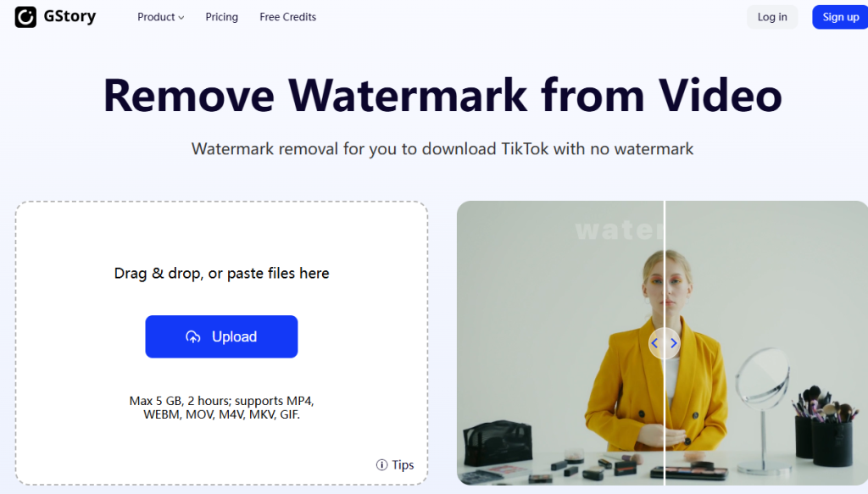Screen dimensions: 868x494
Task: Open the Tips link
Action: tap(395, 464)
